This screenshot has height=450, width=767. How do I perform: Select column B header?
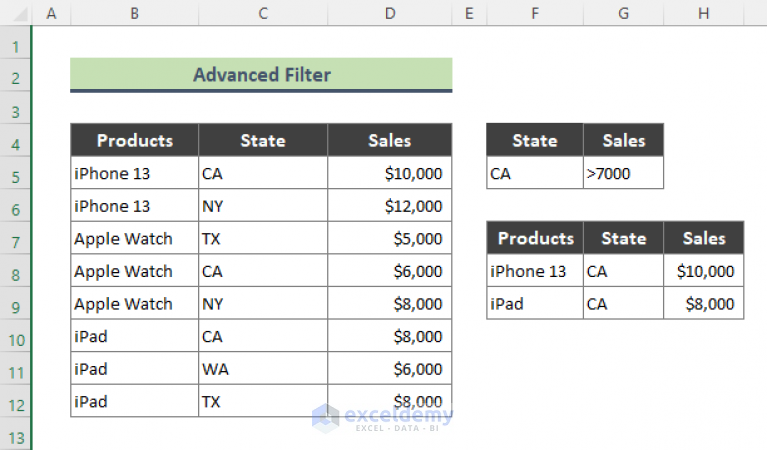point(134,13)
